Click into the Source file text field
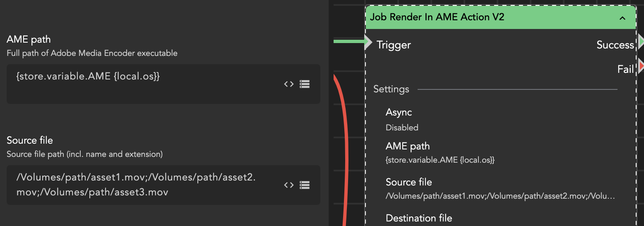 (x=145, y=185)
